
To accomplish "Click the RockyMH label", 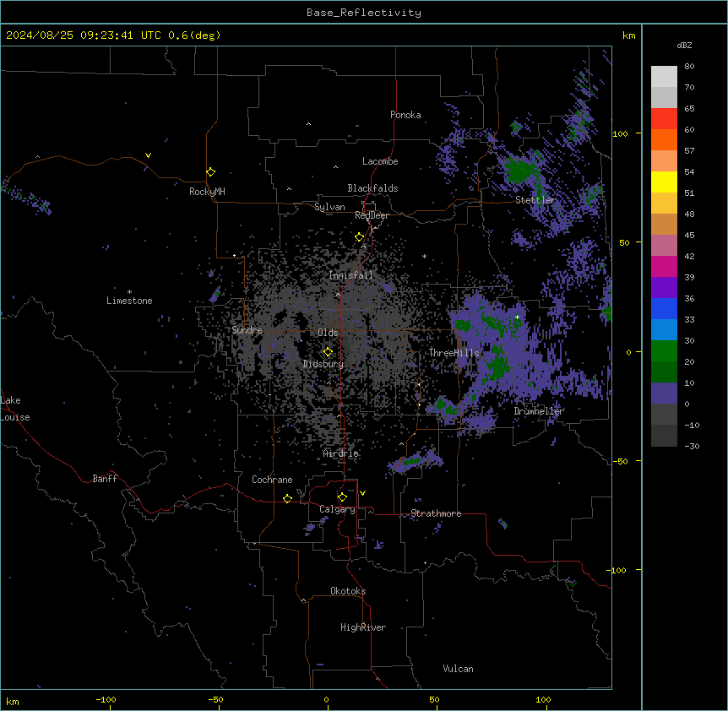I will pos(207,192).
